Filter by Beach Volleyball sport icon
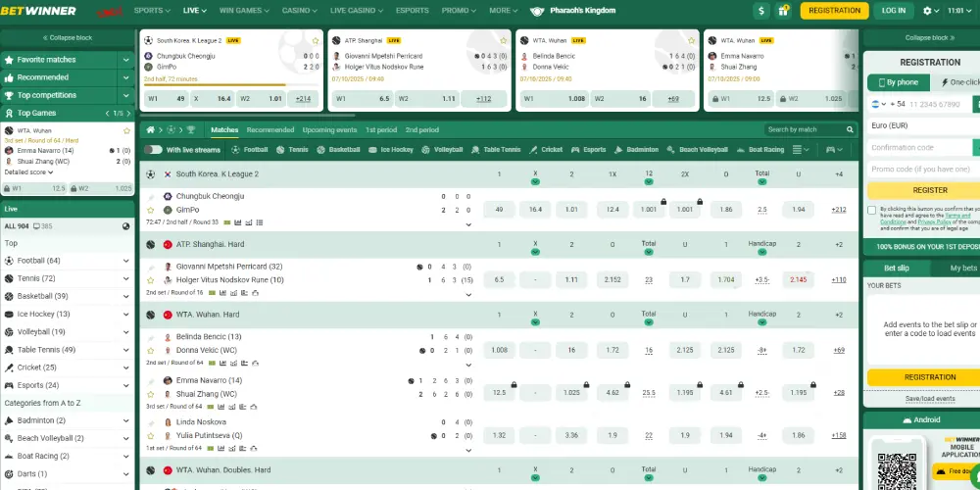The height and width of the screenshot is (490, 980). pos(671,150)
